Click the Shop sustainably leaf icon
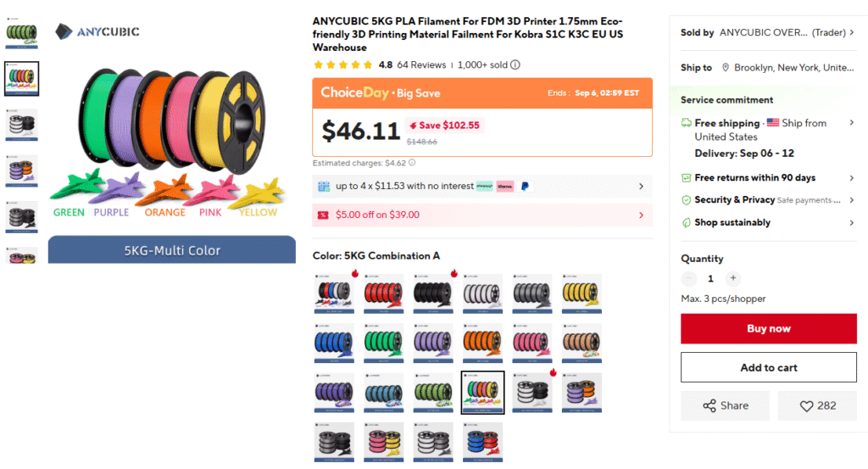The image size is (868, 469). tap(686, 222)
